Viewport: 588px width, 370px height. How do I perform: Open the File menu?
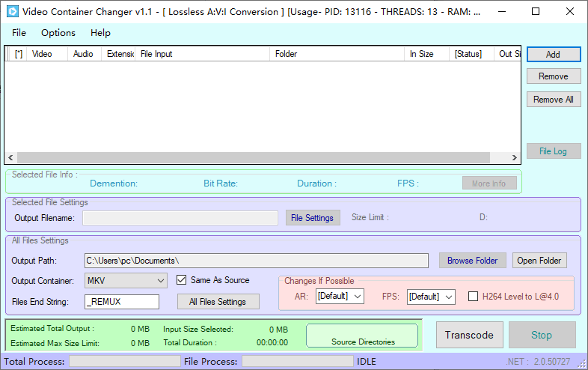point(19,33)
